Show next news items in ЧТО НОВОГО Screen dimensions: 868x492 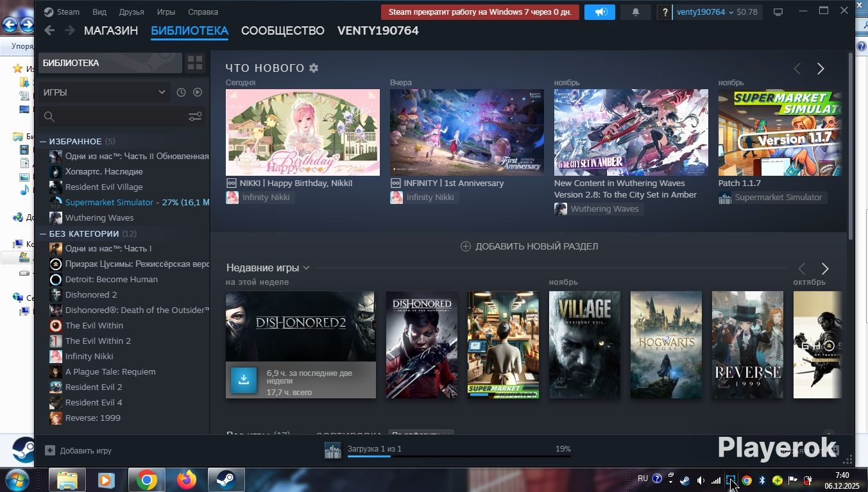(x=821, y=69)
